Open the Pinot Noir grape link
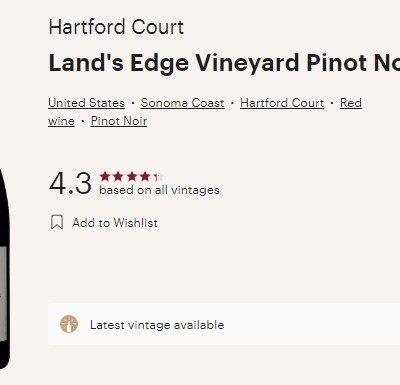The image size is (400, 385). point(119,121)
